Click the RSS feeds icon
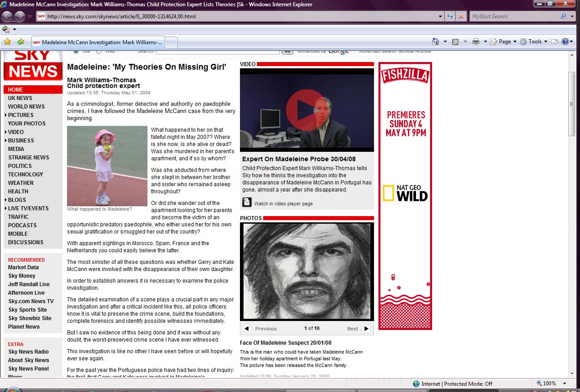580x392 pixels. (x=455, y=42)
